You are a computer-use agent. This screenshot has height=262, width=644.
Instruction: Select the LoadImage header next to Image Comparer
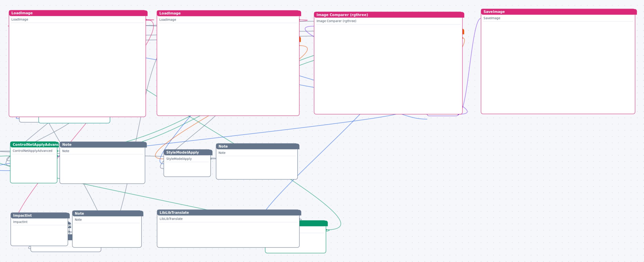pyautogui.click(x=229, y=13)
